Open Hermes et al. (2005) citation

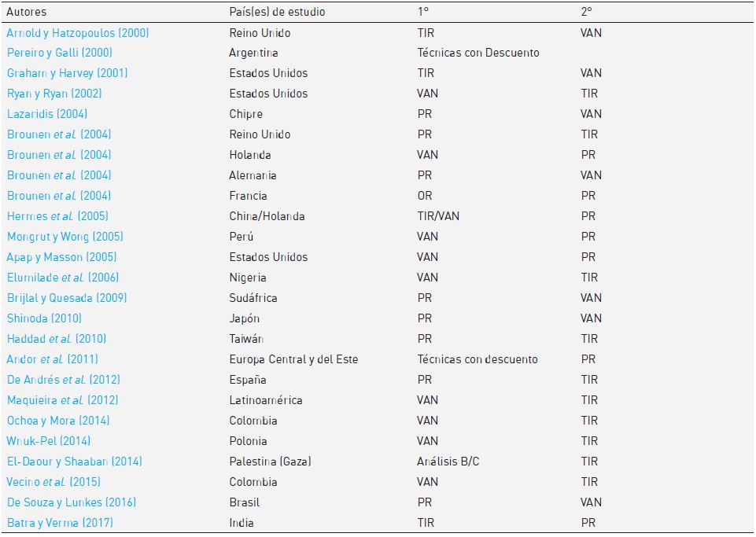57,216
